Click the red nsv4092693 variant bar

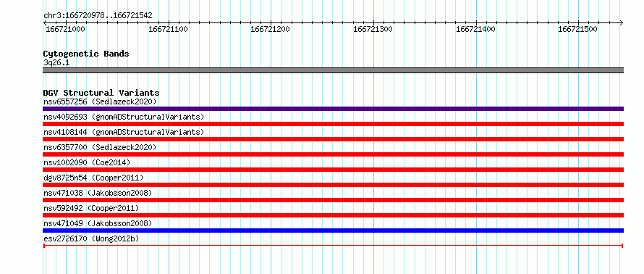pos(333,124)
